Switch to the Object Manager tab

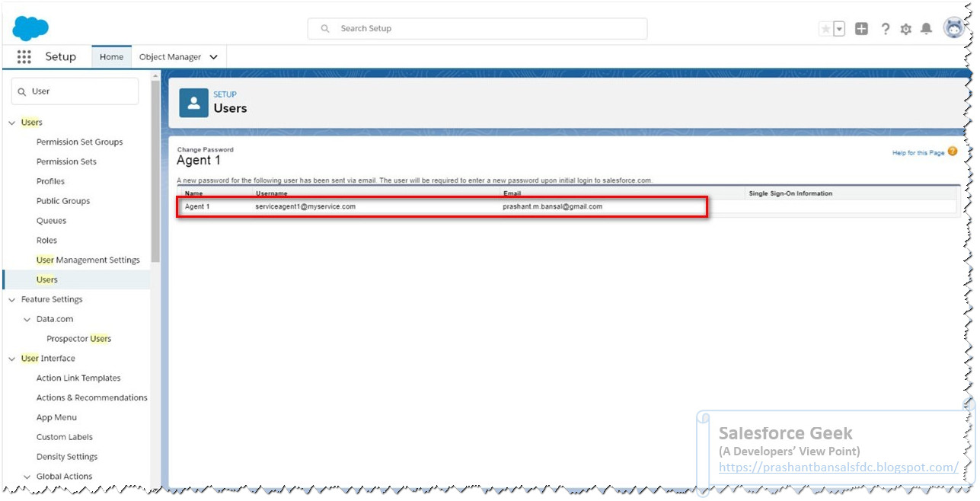tap(170, 57)
